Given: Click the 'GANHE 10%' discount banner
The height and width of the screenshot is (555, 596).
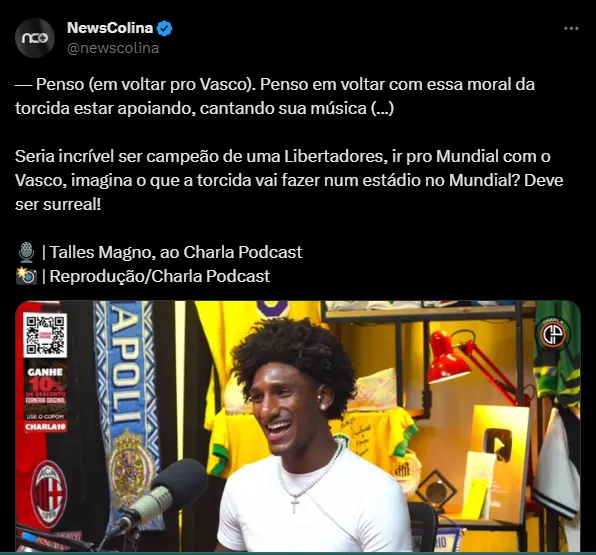Looking at the screenshot, I should pyautogui.click(x=46, y=385).
